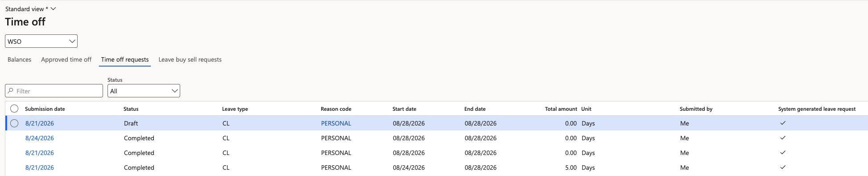The width and height of the screenshot is (868, 176).
Task: Sort by End date column header
Action: pyautogui.click(x=475, y=109)
